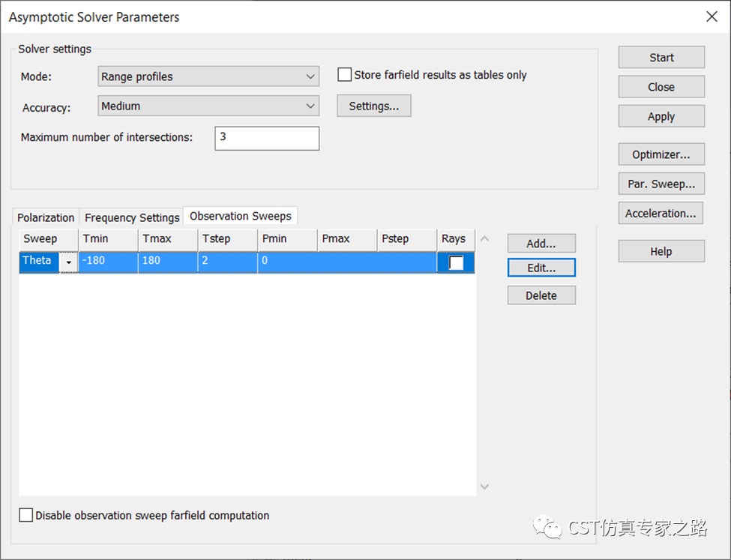The height and width of the screenshot is (560, 731).
Task: Toggle Store farfield results as tables only
Action: pos(345,75)
